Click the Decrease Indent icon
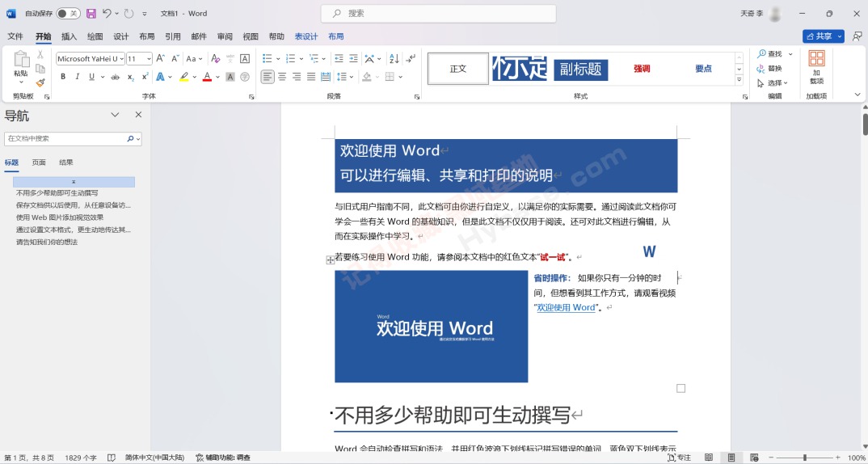868x464 pixels. point(339,58)
